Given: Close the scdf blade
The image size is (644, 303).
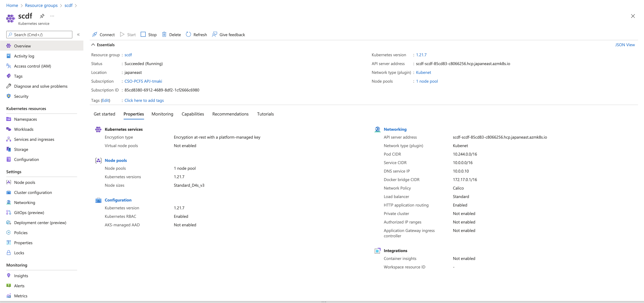Looking at the screenshot, I should (x=633, y=16).
